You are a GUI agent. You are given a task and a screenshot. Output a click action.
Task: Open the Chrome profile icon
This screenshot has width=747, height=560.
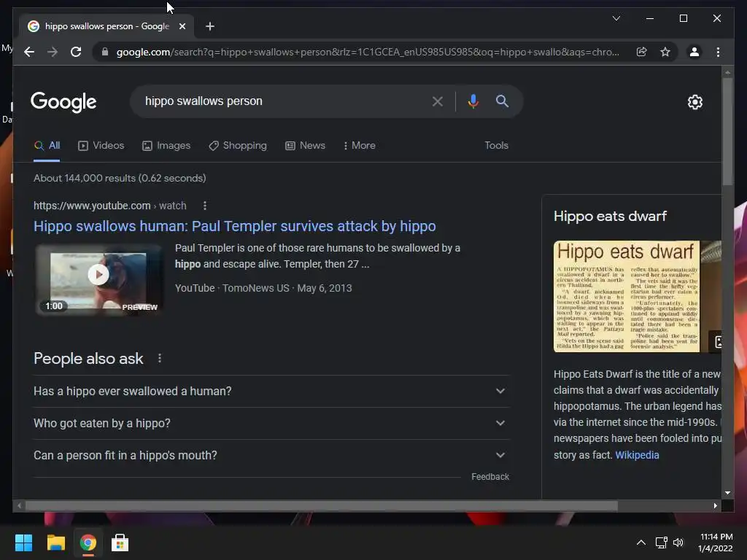(694, 52)
